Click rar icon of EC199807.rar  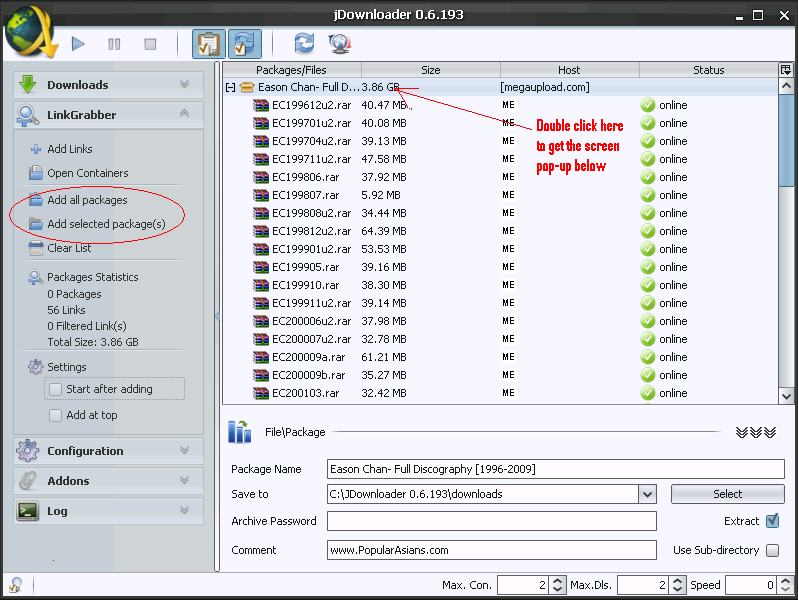click(261, 195)
